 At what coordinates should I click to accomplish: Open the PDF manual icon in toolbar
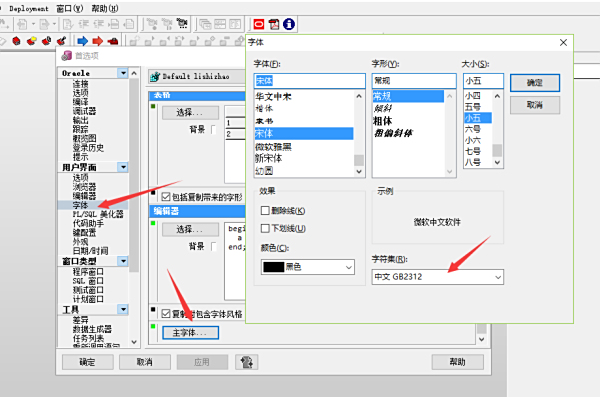pyautogui.click(x=274, y=25)
